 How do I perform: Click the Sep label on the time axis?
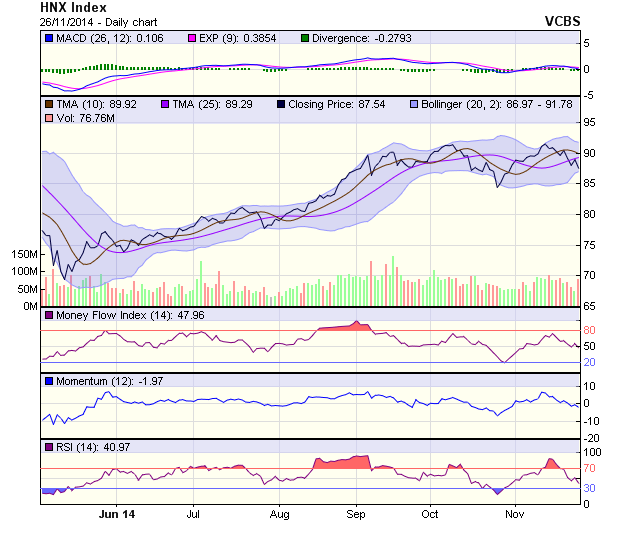[x=357, y=514]
